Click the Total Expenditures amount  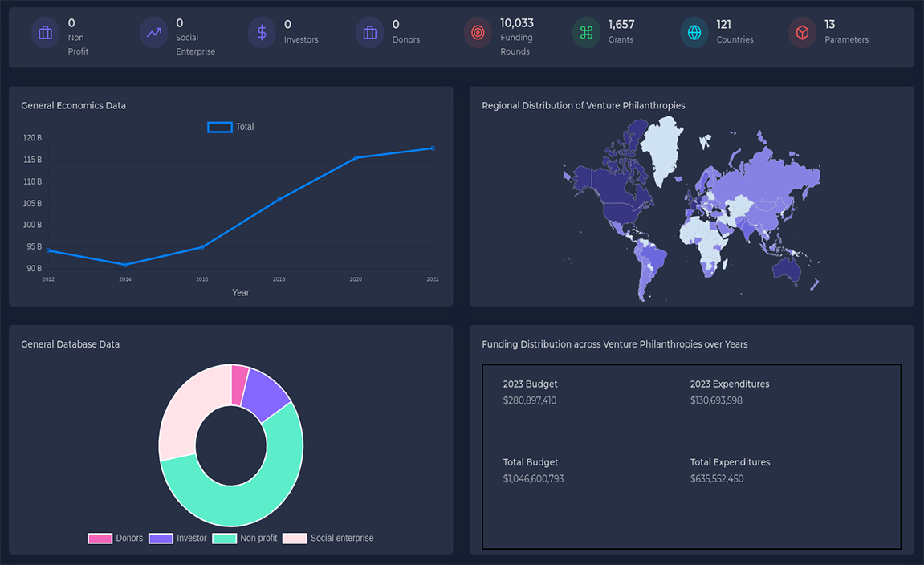click(716, 479)
